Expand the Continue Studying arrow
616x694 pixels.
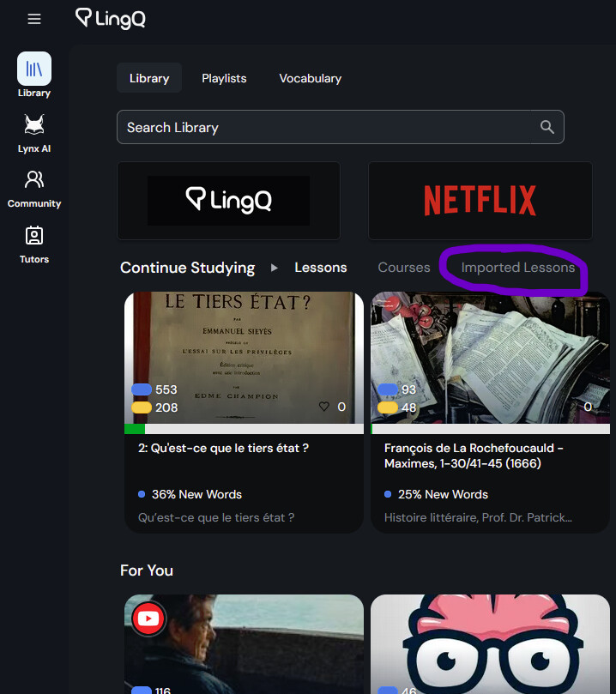pos(275,268)
